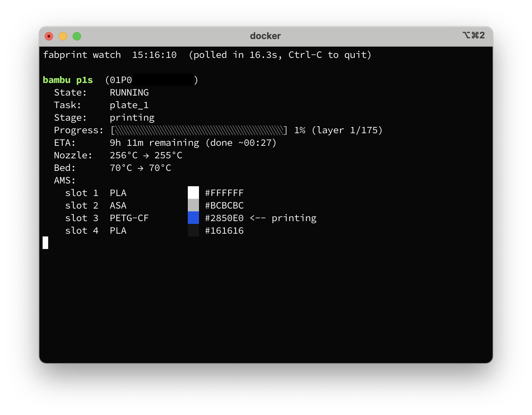Screen dimensions: 532x415
Task: Select the task name "plate_1"
Action: (x=130, y=105)
